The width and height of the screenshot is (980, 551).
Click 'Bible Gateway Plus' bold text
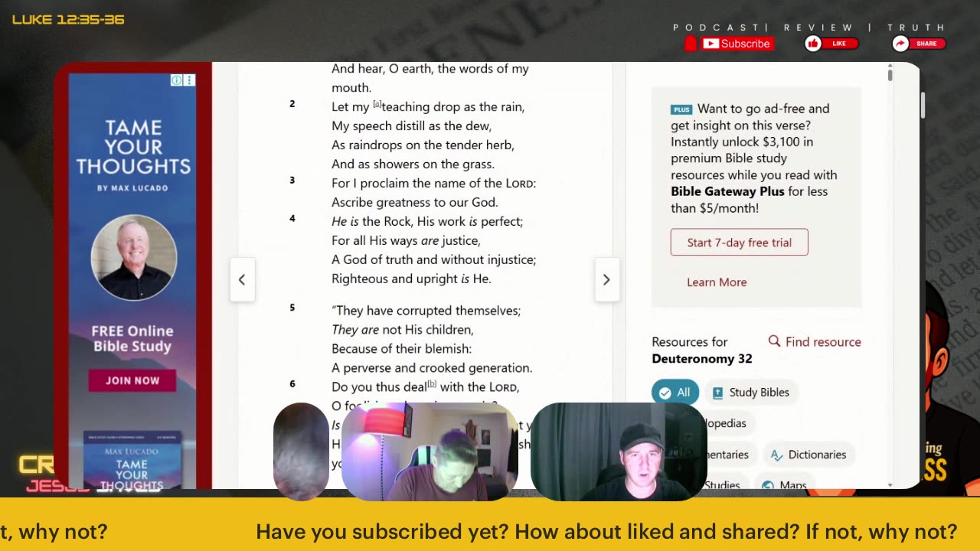[x=727, y=191]
